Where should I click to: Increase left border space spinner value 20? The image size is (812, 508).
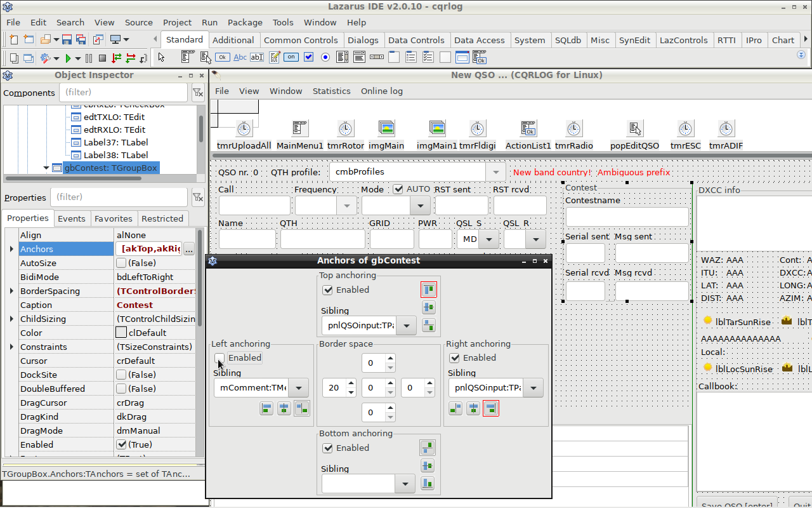351,384
